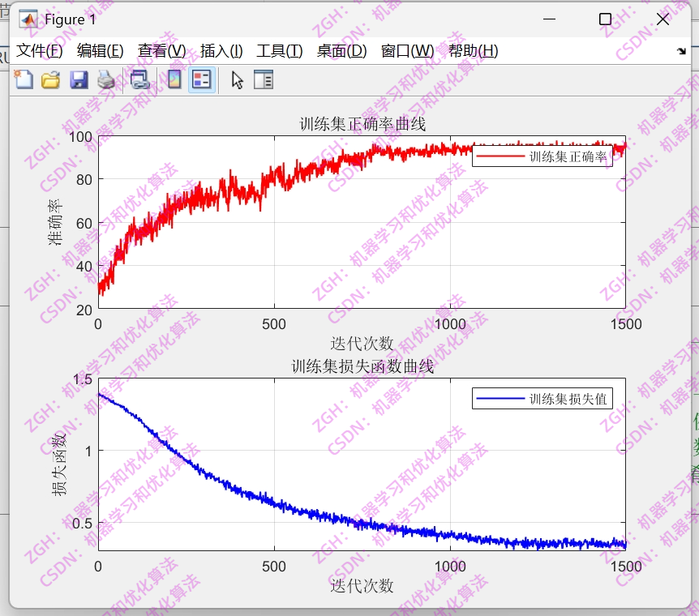Click the MATLAB logo in the title bar
The width and height of the screenshot is (699, 616).
(28, 19)
